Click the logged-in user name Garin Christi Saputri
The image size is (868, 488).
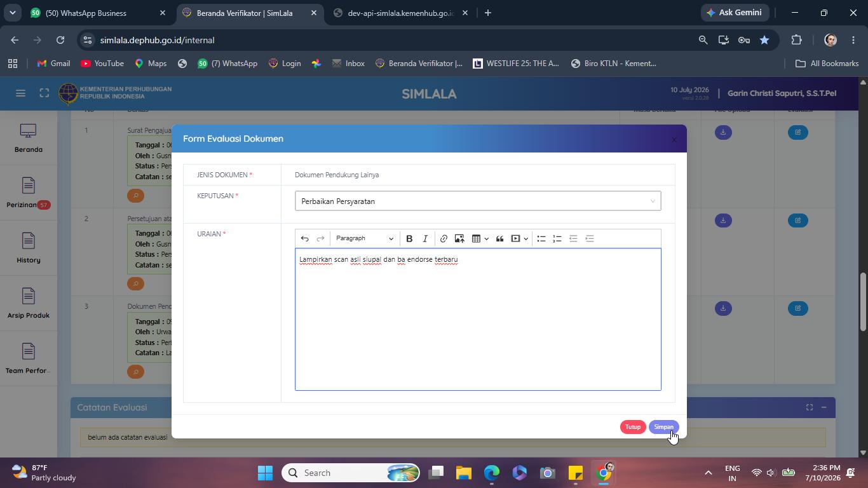(782, 93)
